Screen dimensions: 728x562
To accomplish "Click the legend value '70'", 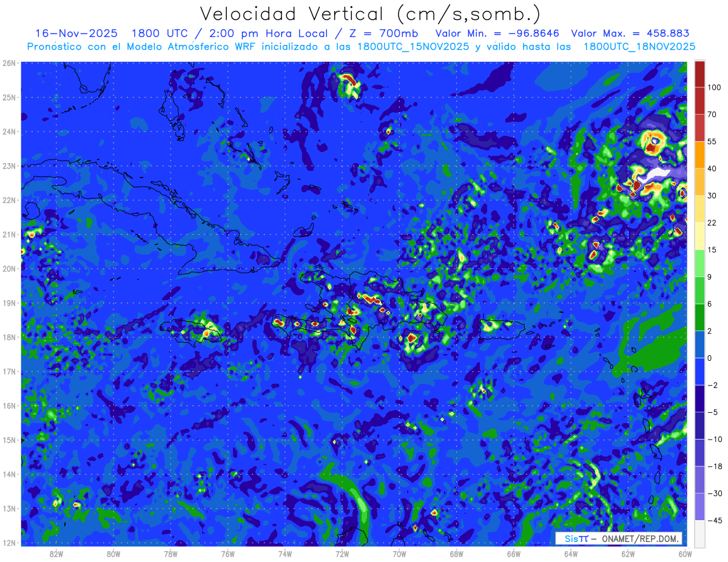I will [x=712, y=114].
